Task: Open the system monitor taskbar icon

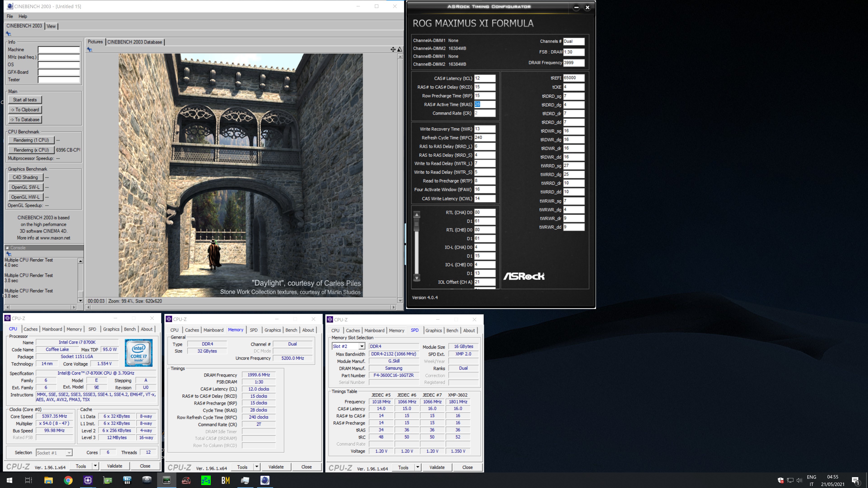Action: point(245,480)
